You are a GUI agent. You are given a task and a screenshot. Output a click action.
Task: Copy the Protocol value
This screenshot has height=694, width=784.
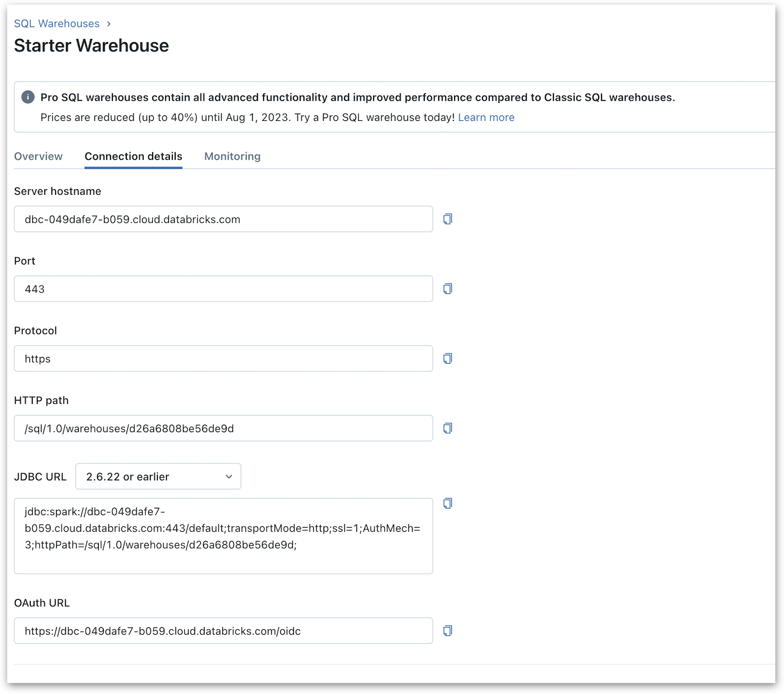pos(447,359)
